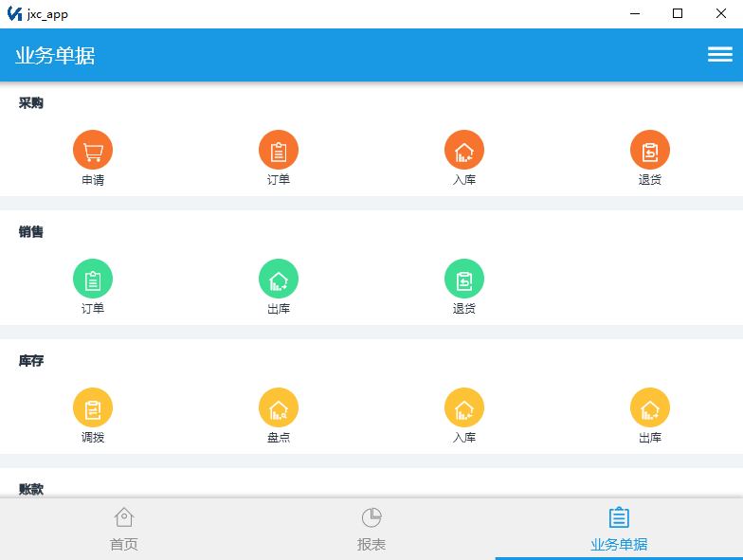Open the inventory 调拨 transfer icon

pyautogui.click(x=93, y=407)
